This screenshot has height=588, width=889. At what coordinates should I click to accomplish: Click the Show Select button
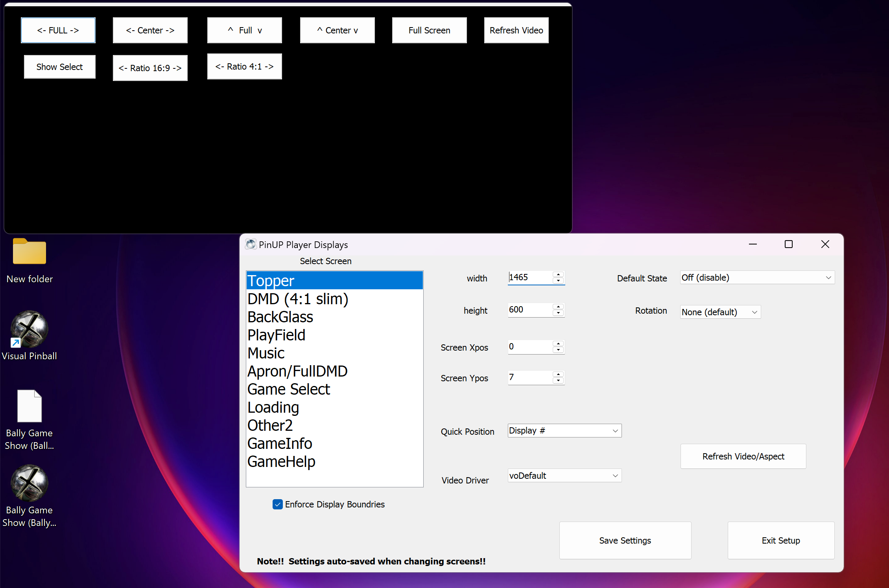(x=59, y=66)
